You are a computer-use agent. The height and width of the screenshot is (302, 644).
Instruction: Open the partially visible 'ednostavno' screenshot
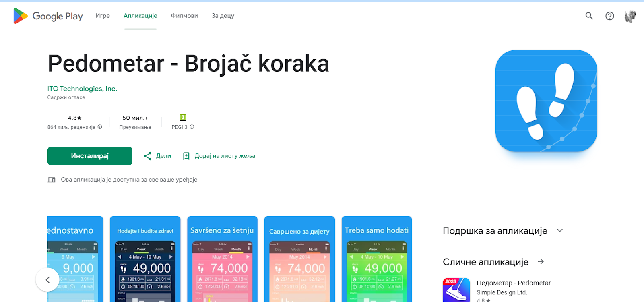(x=75, y=259)
